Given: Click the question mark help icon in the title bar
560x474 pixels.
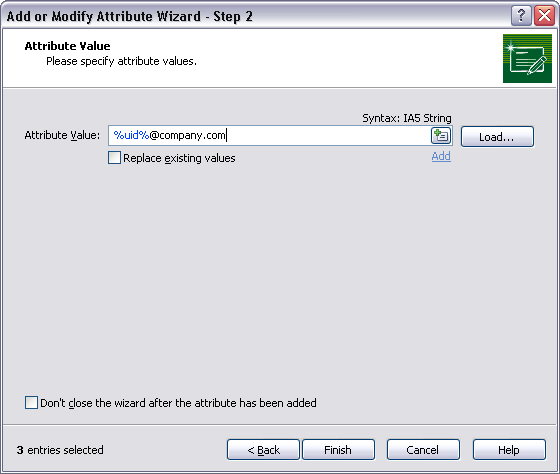Looking at the screenshot, I should [521, 16].
